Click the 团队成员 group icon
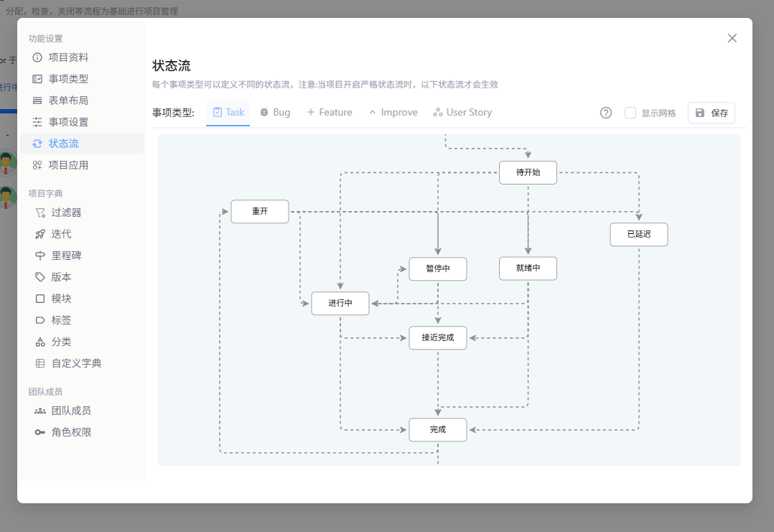 tap(40, 411)
